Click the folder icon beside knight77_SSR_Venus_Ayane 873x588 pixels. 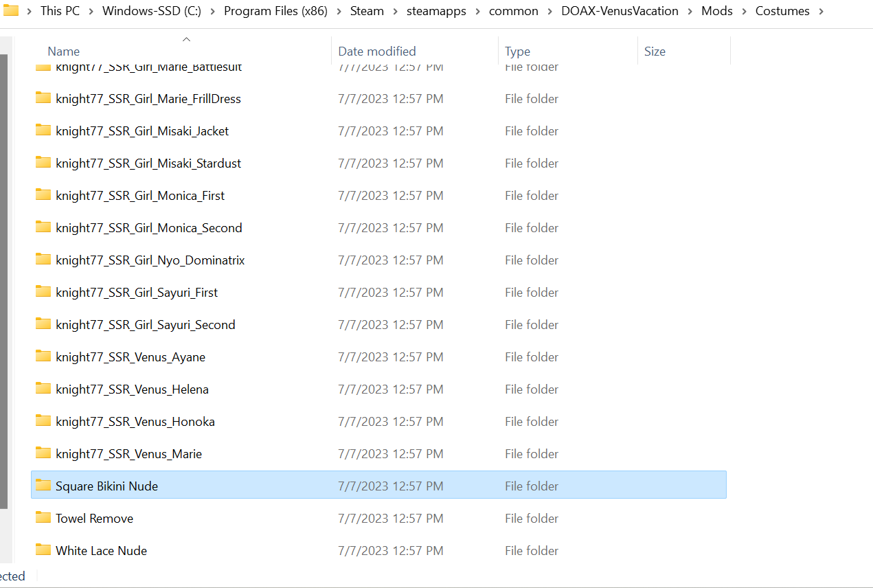(43, 357)
